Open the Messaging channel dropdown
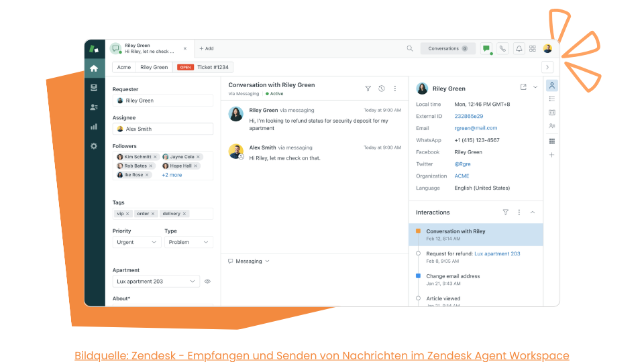This screenshot has height=362, width=644. tap(249, 261)
